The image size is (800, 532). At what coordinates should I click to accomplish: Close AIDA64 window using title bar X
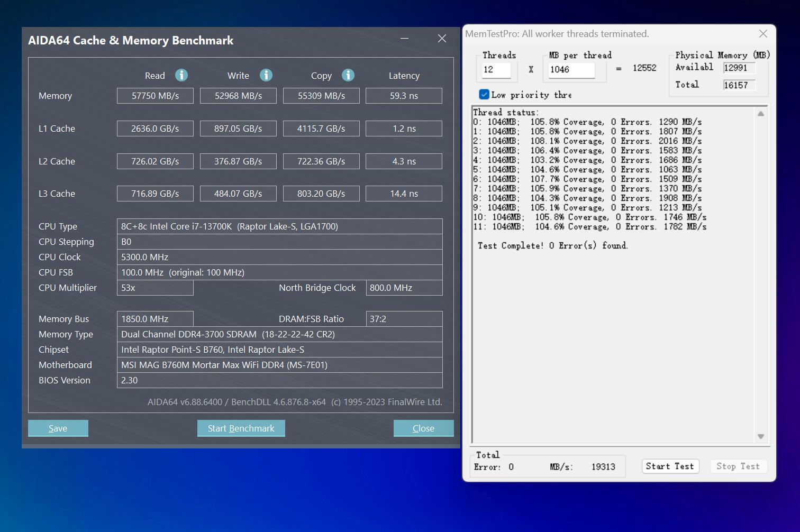coord(442,39)
